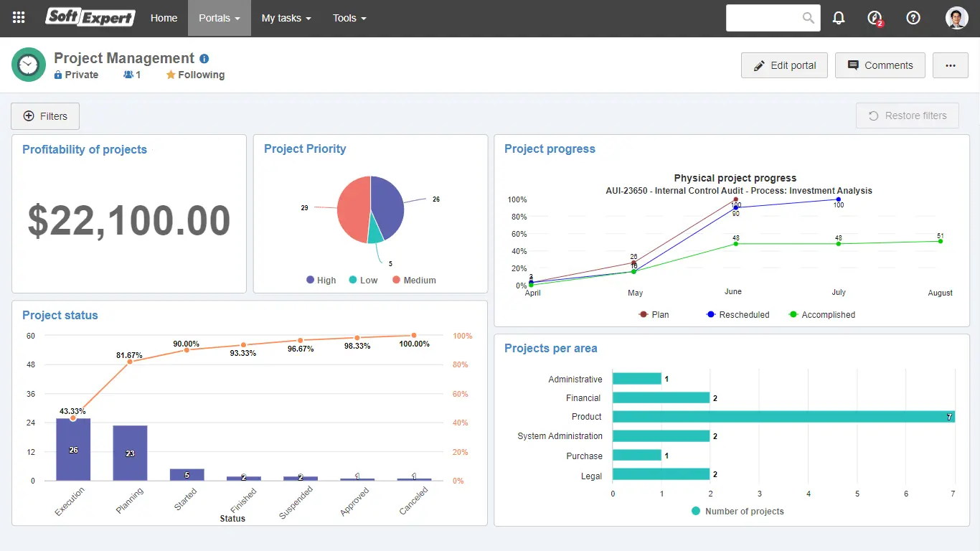980x551 pixels.
Task: Open the My tasks dropdown
Action: tap(286, 18)
